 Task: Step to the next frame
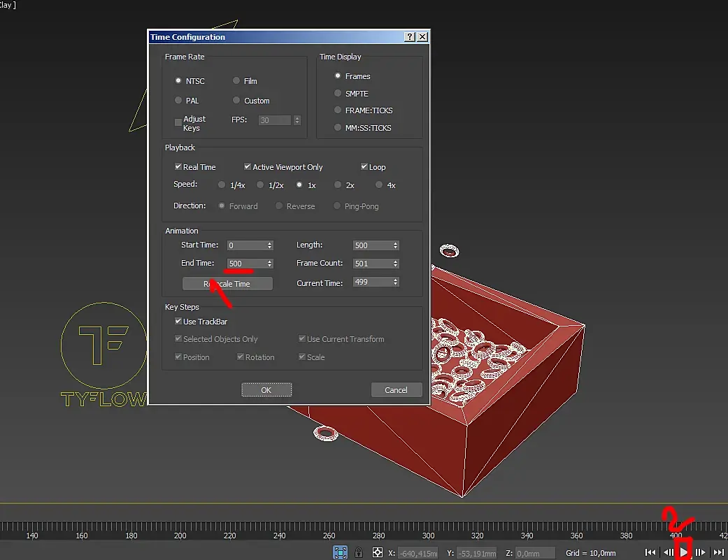700,552
